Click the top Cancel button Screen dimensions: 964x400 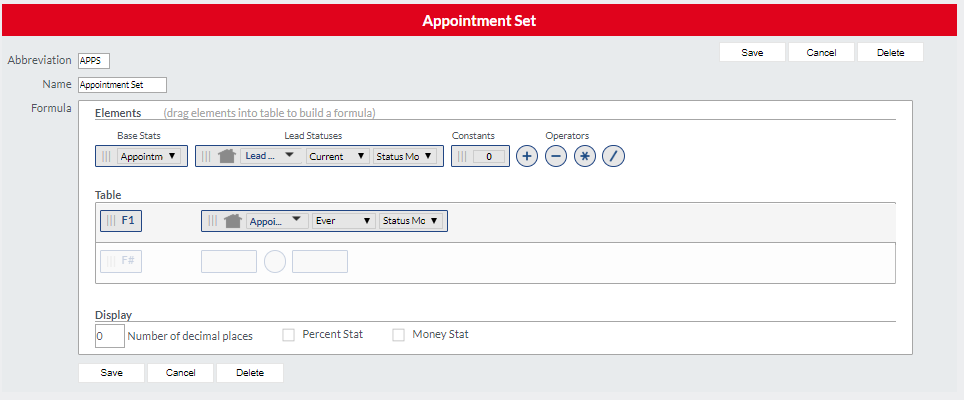click(x=821, y=52)
